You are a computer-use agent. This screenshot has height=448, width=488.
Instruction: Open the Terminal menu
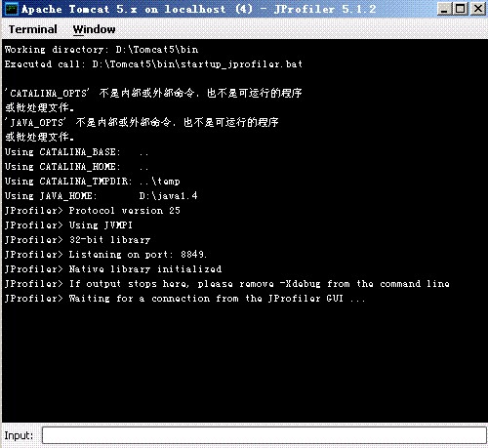pyautogui.click(x=33, y=29)
